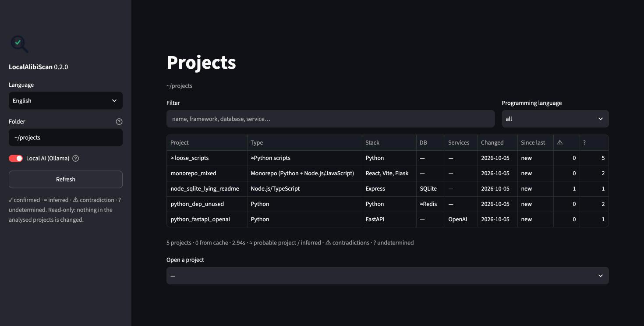Sort by contradiction warning column header

tap(566, 143)
